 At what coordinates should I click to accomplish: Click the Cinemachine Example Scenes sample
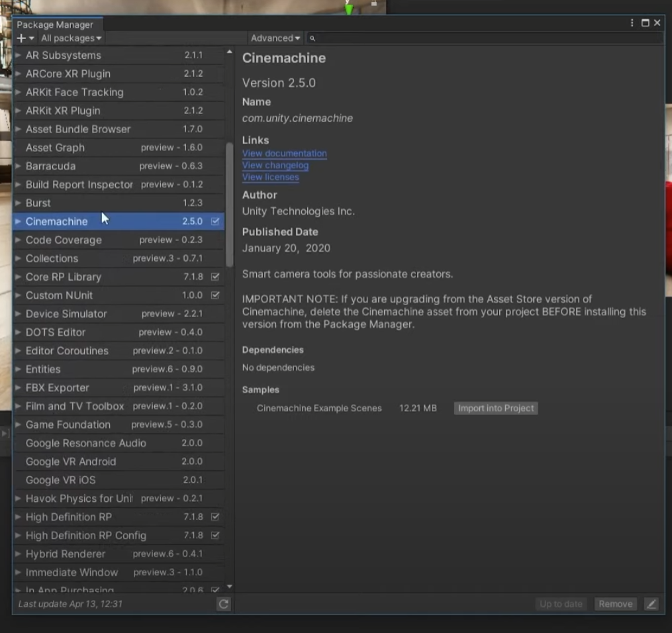click(319, 408)
